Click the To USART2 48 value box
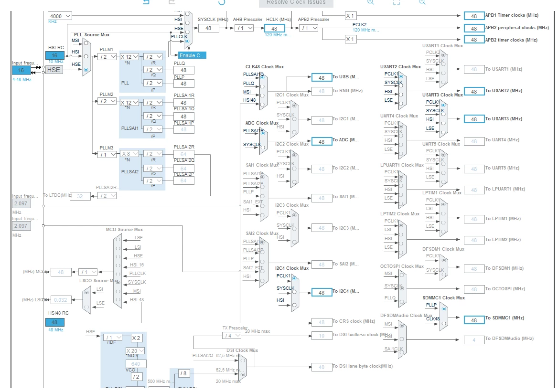558x392 pixels. point(474,91)
